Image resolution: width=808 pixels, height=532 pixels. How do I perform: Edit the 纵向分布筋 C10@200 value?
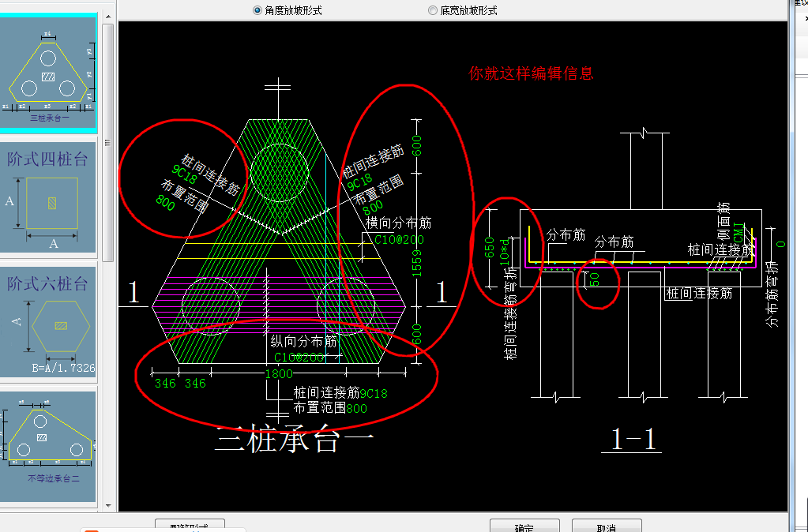click(x=299, y=357)
